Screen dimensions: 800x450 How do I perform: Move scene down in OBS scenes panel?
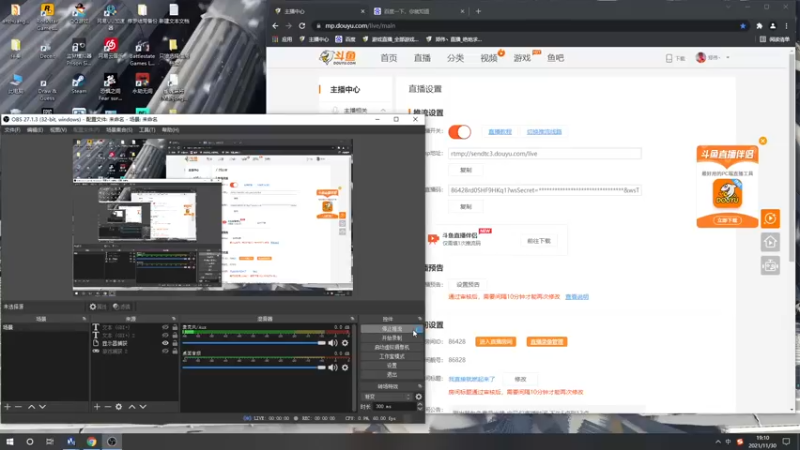[x=42, y=407]
